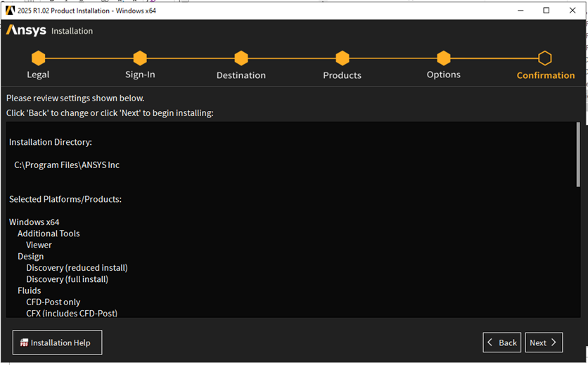
Task: Click the settings review vertical scrollbar
Action: point(577,155)
